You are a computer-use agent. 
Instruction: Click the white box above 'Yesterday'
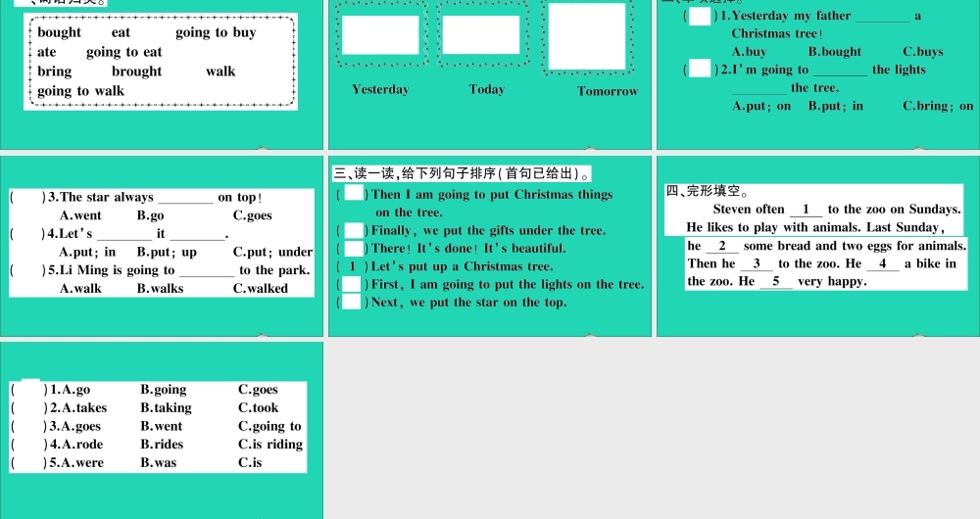click(x=380, y=35)
